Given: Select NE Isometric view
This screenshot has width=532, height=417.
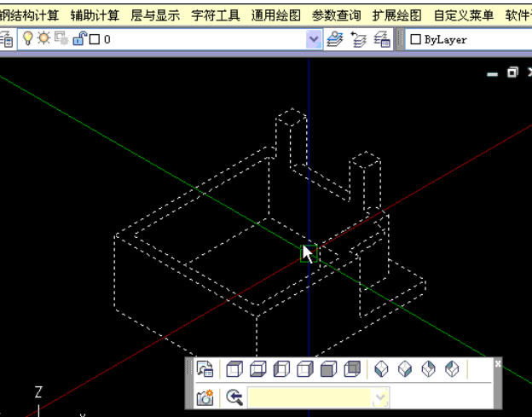Looking at the screenshot, I should coord(429,369).
